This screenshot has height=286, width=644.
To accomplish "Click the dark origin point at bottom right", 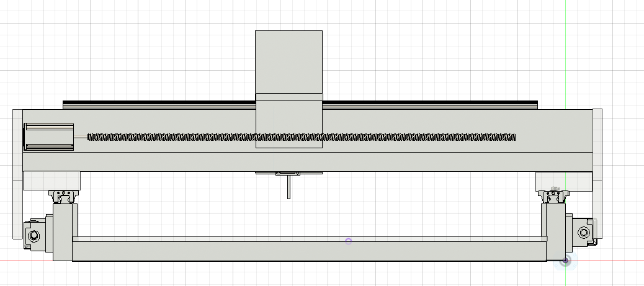I will click(565, 261).
